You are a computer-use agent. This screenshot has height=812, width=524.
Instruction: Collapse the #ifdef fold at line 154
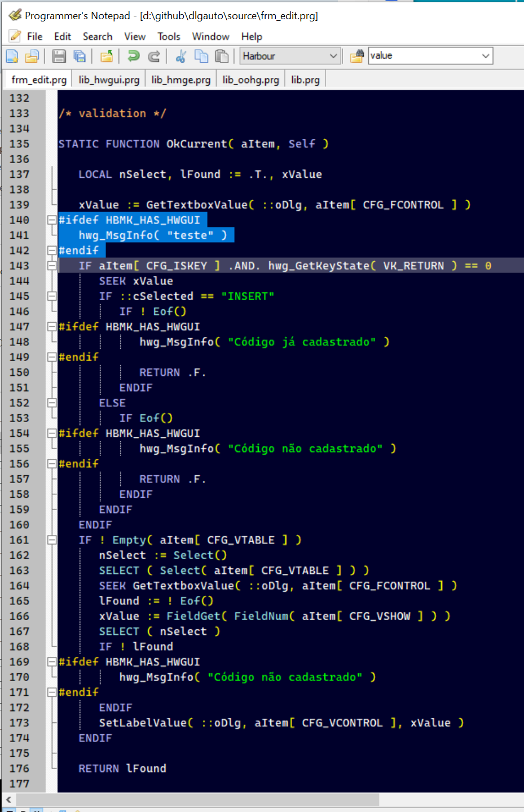point(52,433)
